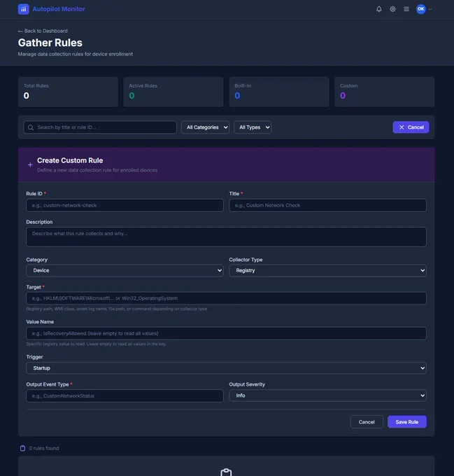The image size is (454, 476).
Task: Click into the Target field
Action: [226, 298]
